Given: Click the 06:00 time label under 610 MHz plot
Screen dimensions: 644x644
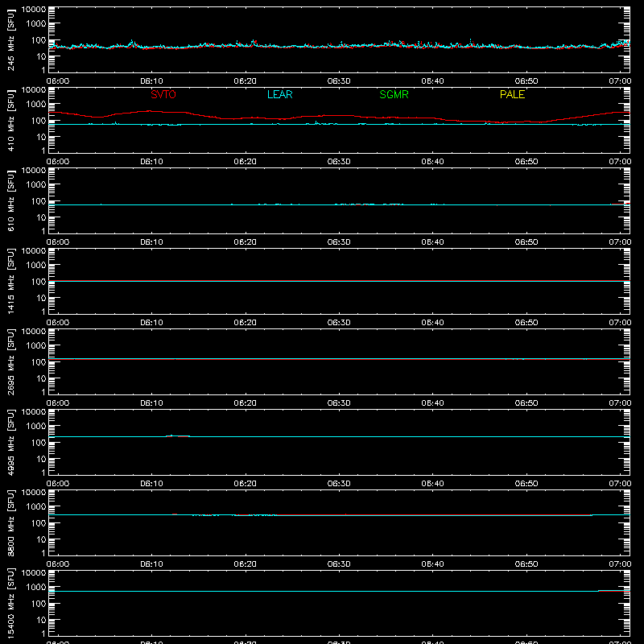Looking at the screenshot, I should pos(58,242).
